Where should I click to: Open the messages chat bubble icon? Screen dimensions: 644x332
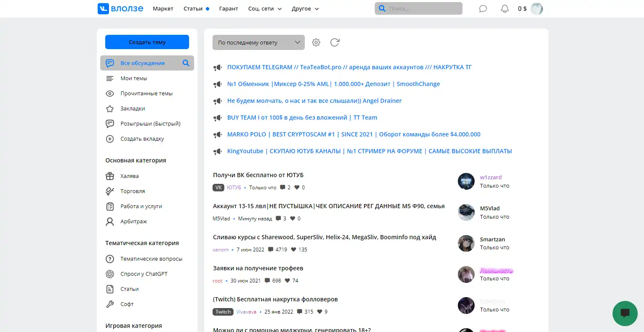(483, 9)
